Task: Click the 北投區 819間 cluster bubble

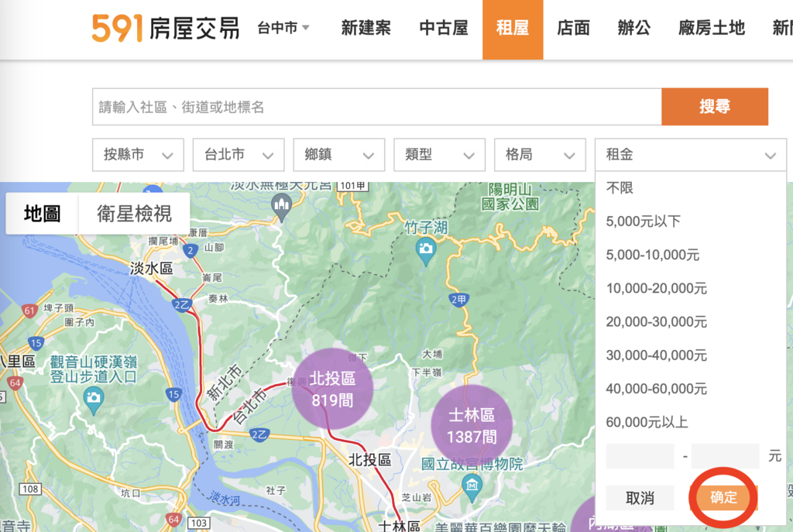Action: tap(332, 389)
